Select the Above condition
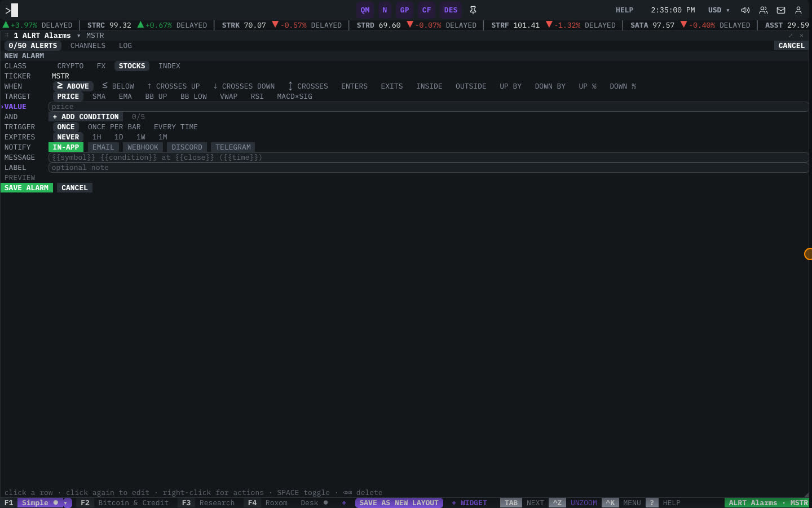Viewport: 812px width, 508px height. (x=73, y=86)
